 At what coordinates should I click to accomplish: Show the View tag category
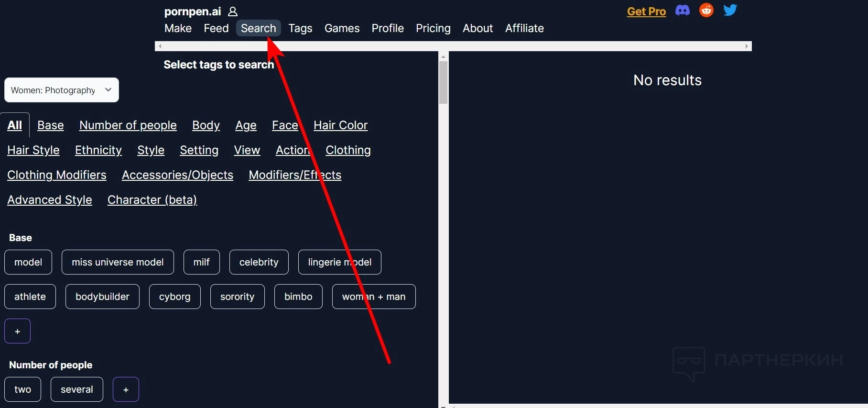pos(247,150)
